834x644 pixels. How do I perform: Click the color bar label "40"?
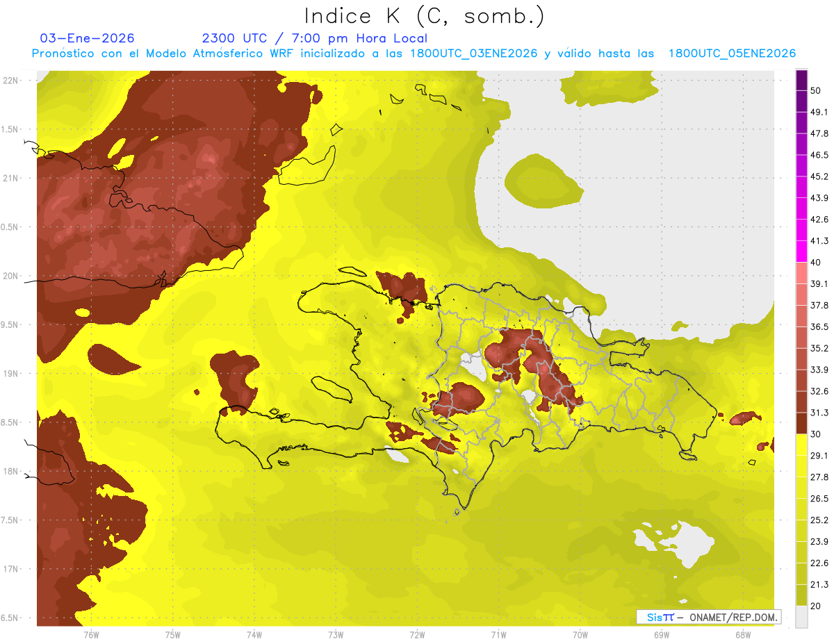pos(816,263)
